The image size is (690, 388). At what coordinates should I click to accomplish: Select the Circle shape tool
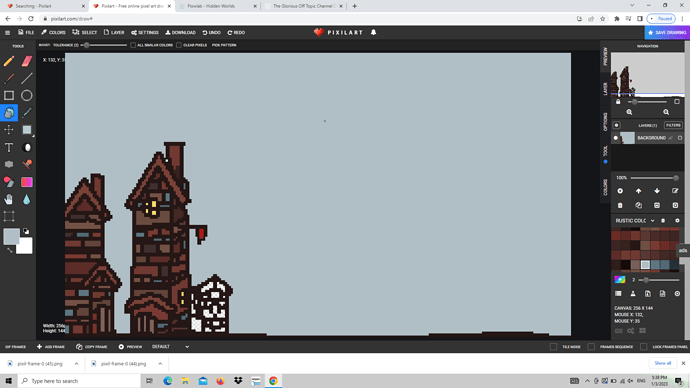[x=27, y=95]
